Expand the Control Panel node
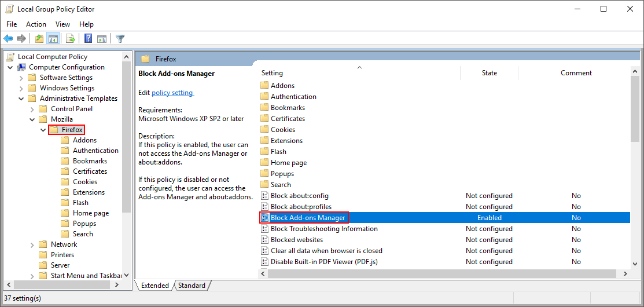Viewport: 644px width, 307px height. 32,109
